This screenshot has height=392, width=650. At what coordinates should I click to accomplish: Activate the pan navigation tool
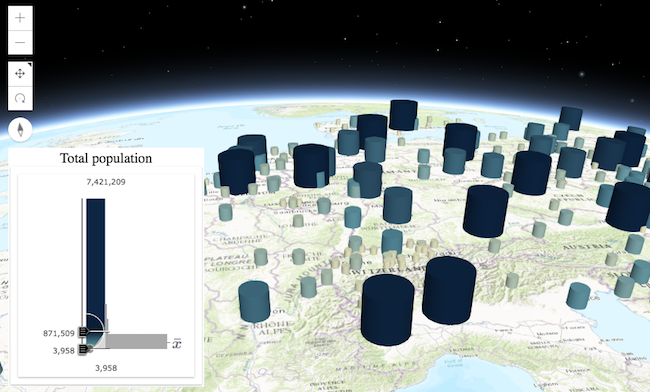coord(20,74)
